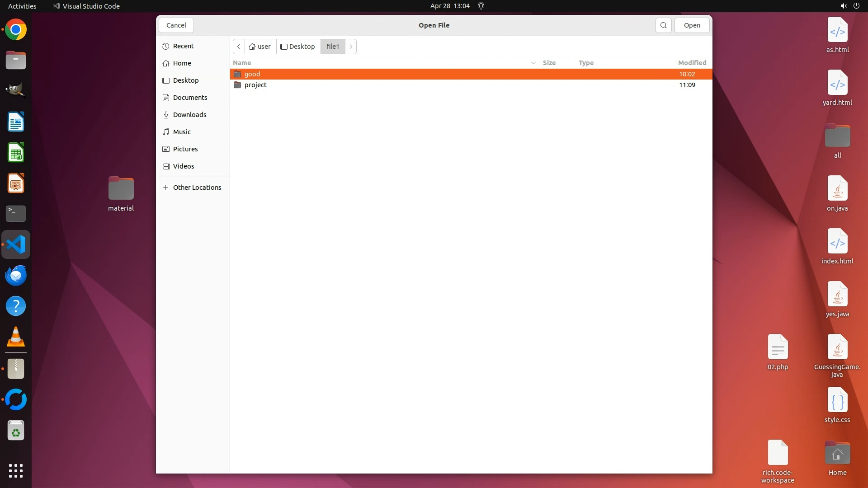Go to Downloads in sidebar
868x488 pixels.
click(x=189, y=115)
